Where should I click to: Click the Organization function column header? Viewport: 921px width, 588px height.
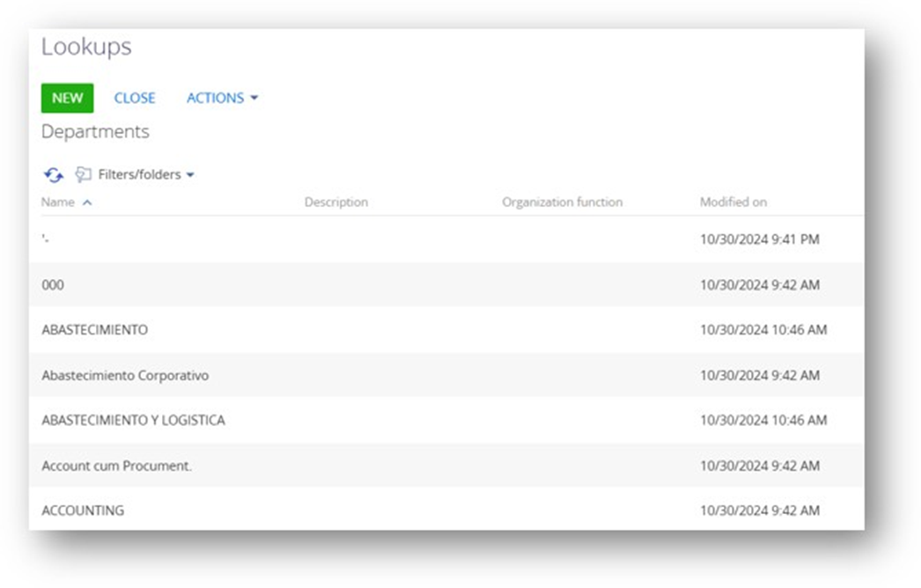click(x=562, y=202)
